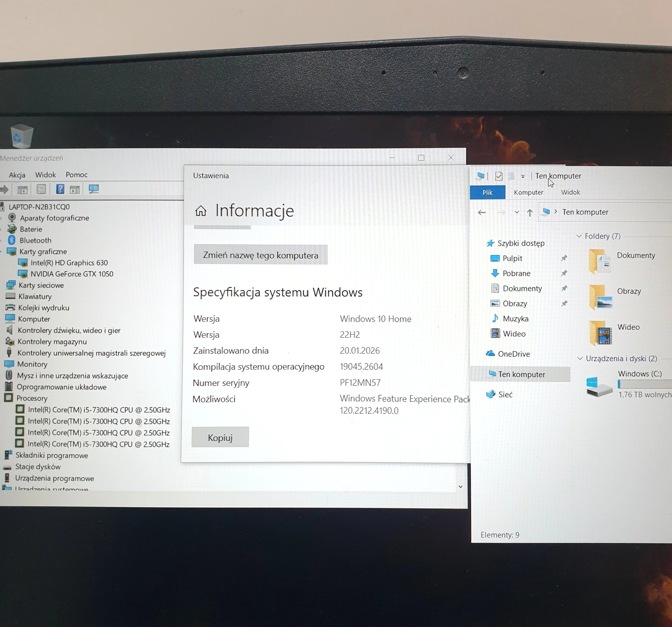Click Scan for hardware changes monitor icon
672x627 pixels.
94,189
